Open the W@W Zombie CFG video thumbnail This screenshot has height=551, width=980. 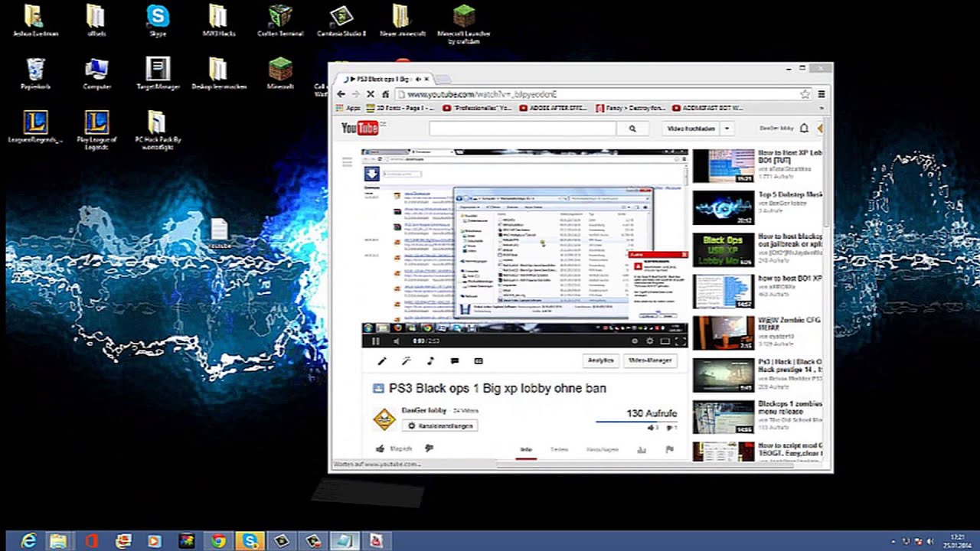click(724, 334)
